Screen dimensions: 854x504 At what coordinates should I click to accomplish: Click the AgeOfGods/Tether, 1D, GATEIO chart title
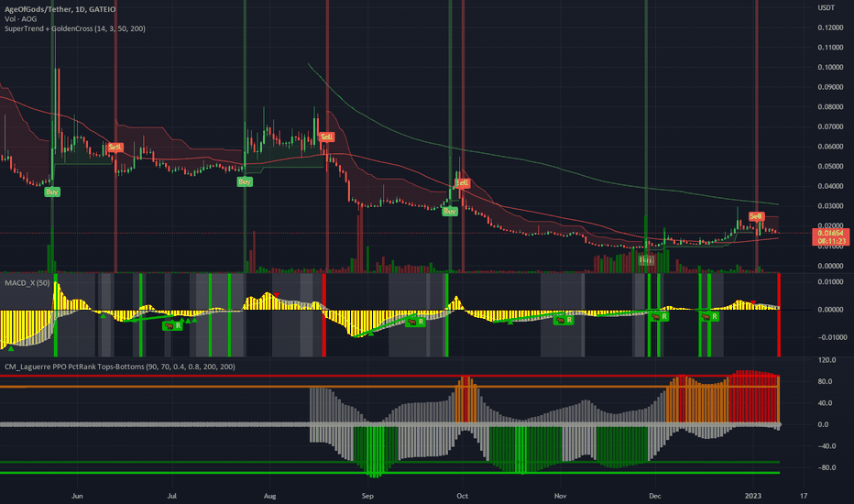(x=60, y=9)
